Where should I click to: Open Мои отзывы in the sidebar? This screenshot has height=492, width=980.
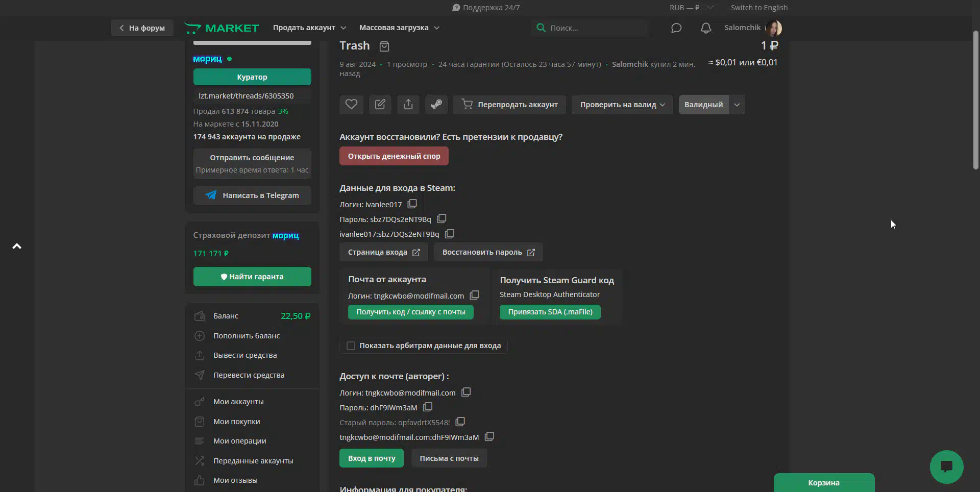(235, 480)
